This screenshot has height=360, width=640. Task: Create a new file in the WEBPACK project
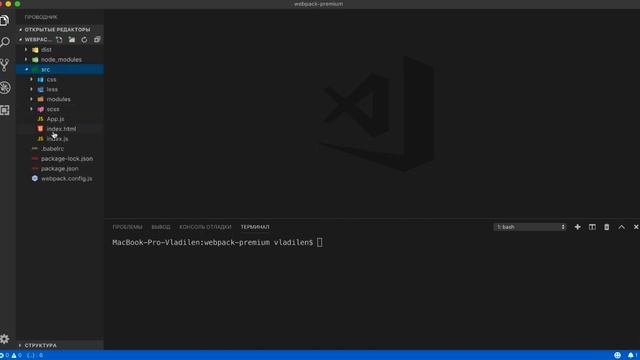(59, 40)
